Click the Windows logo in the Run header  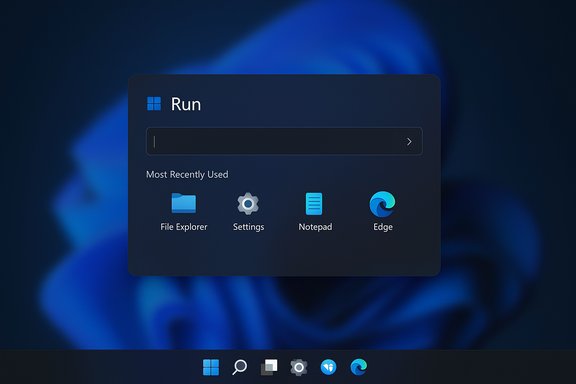point(154,104)
